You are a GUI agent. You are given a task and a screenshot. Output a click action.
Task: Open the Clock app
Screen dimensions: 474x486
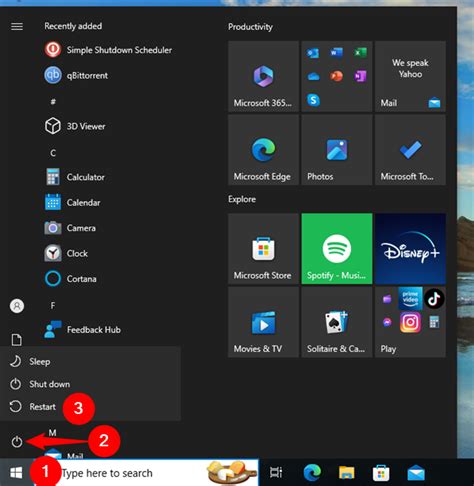[x=66, y=253]
